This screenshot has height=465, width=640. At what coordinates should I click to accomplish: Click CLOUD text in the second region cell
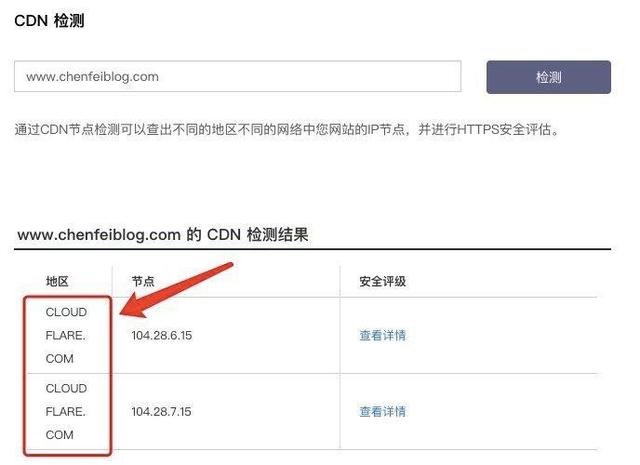coord(66,388)
